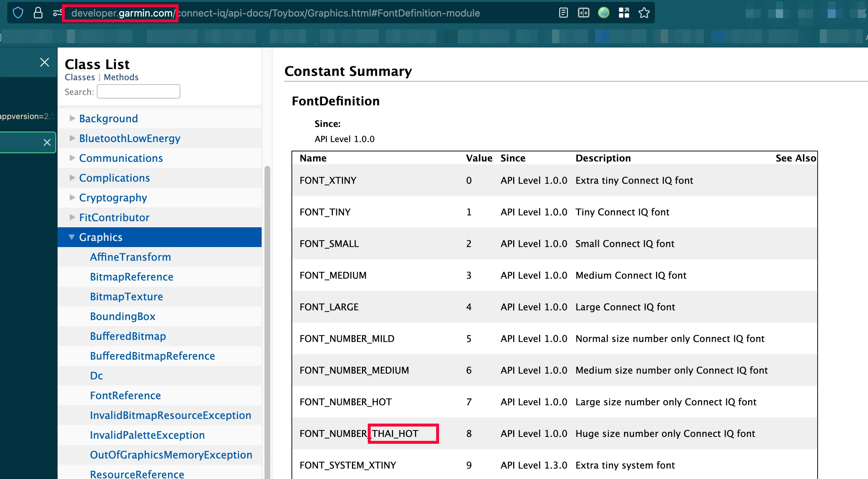Viewport: 868px width, 479px height.
Task: Click the 'Value' column header
Action: click(479, 158)
